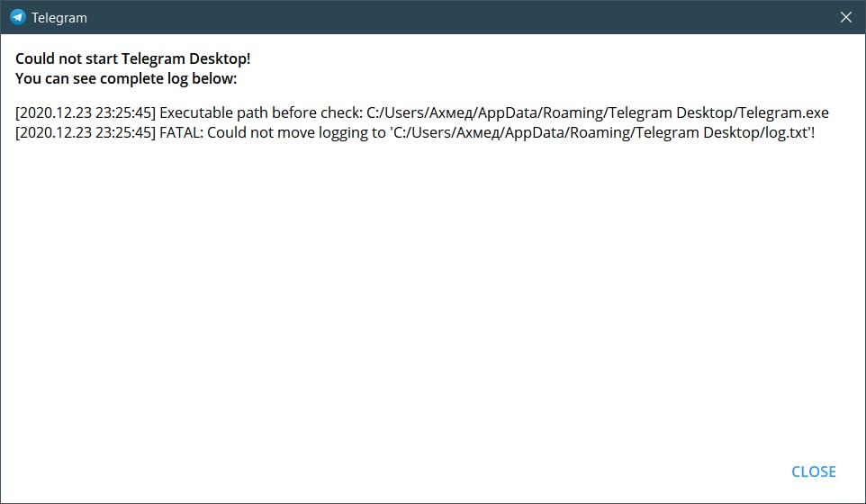866x504 pixels.
Task: Click the CLOSE button in the dialog
Action: pyautogui.click(x=814, y=472)
